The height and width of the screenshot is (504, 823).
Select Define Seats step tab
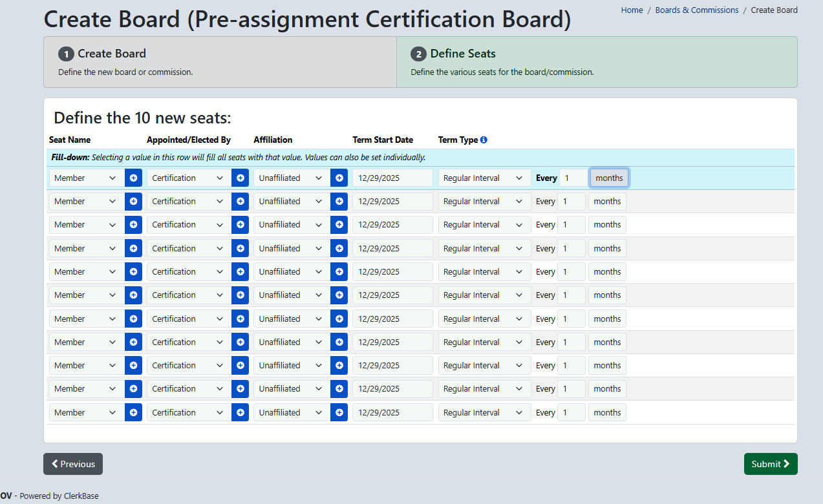coord(597,62)
